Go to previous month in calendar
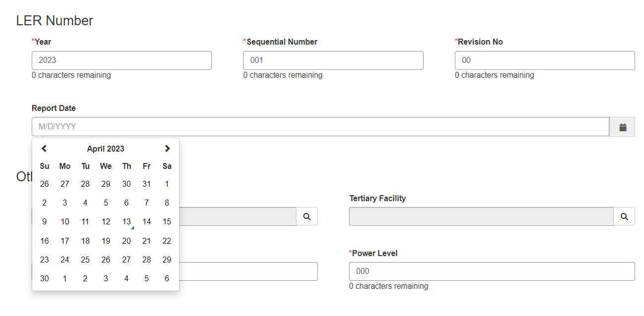Viewport: 644px width, 316px height. [x=44, y=149]
